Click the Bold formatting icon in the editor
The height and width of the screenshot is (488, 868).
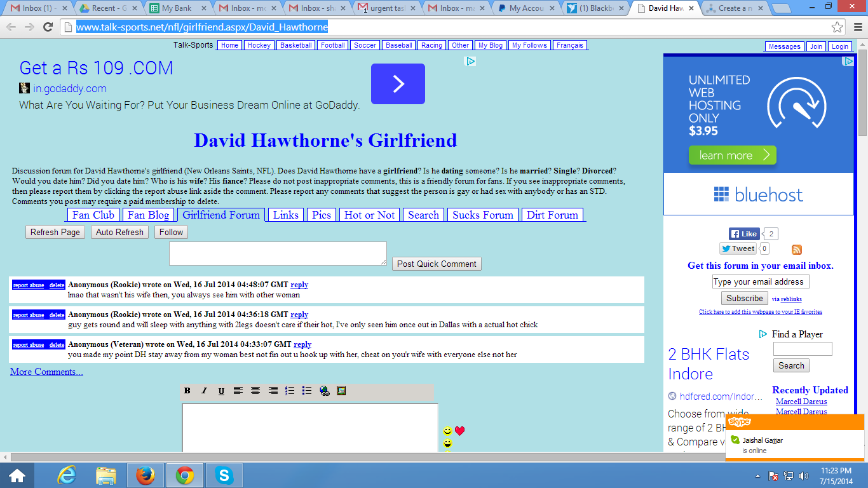187,391
